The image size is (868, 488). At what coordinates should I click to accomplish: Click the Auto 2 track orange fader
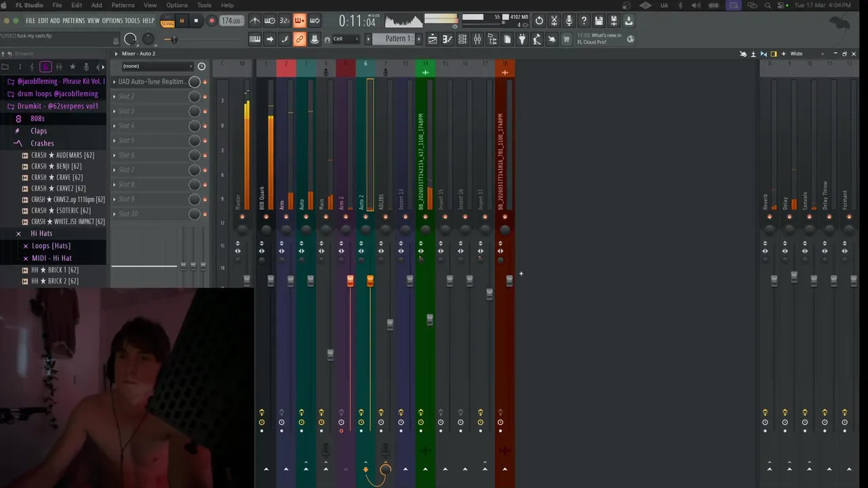coord(370,280)
